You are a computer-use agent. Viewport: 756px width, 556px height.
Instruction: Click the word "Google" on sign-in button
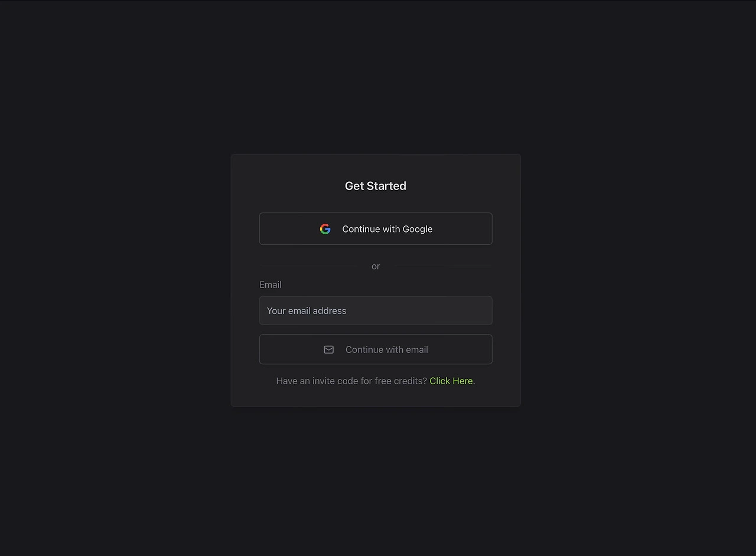[418, 229]
